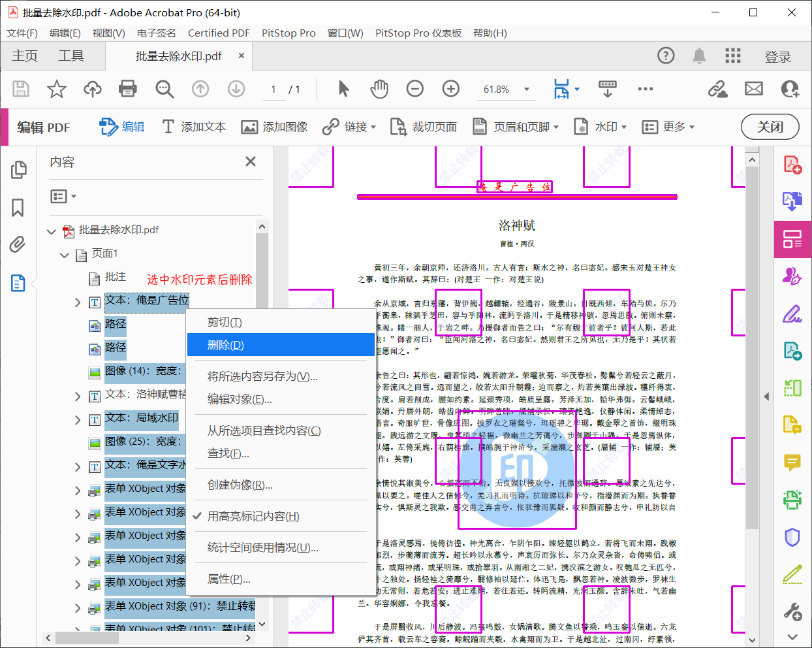The height and width of the screenshot is (648, 812).
Task: Click the fit page scrolling icon
Action: 561,89
